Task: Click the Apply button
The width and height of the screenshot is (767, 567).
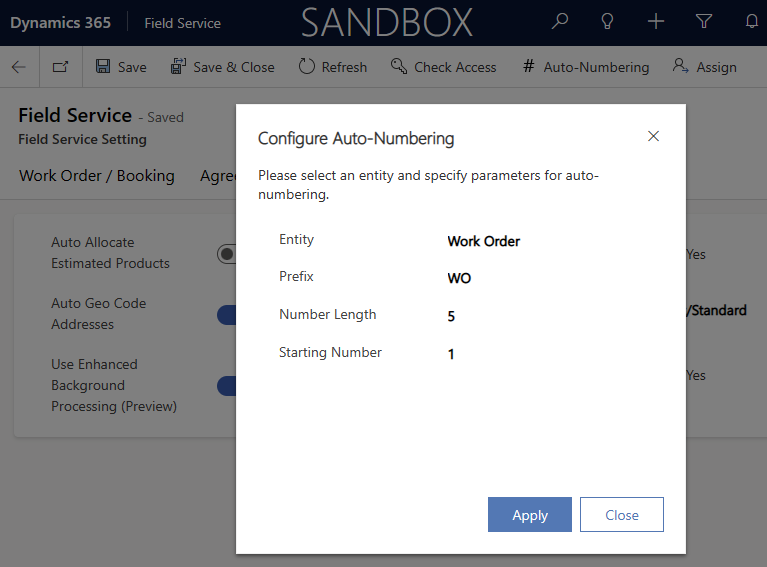Action: point(530,515)
